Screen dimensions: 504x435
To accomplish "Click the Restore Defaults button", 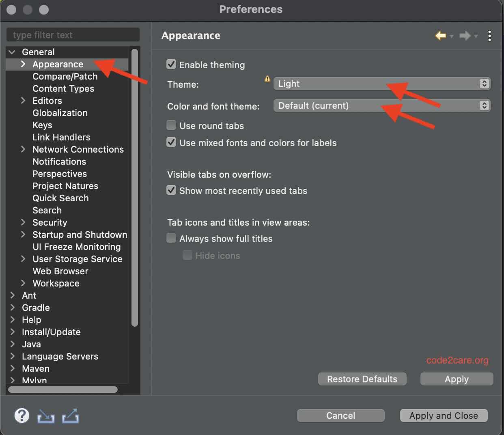I will tap(362, 379).
